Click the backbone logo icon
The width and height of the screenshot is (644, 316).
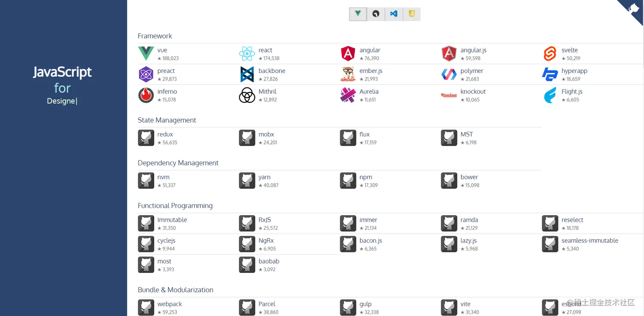pyautogui.click(x=247, y=75)
